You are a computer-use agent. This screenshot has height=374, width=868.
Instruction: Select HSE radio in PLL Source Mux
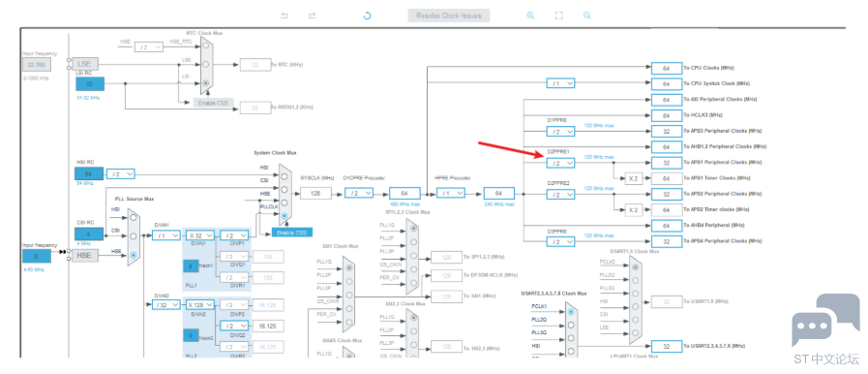[134, 256]
